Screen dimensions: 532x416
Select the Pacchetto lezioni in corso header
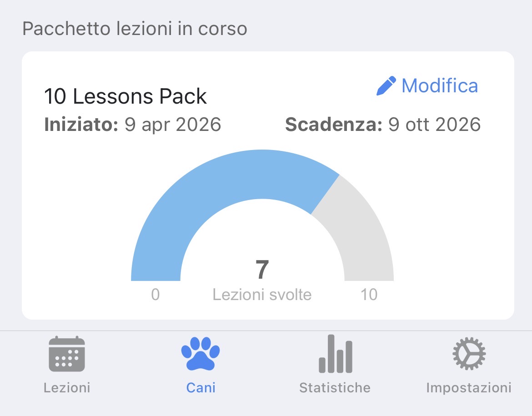[x=135, y=28]
